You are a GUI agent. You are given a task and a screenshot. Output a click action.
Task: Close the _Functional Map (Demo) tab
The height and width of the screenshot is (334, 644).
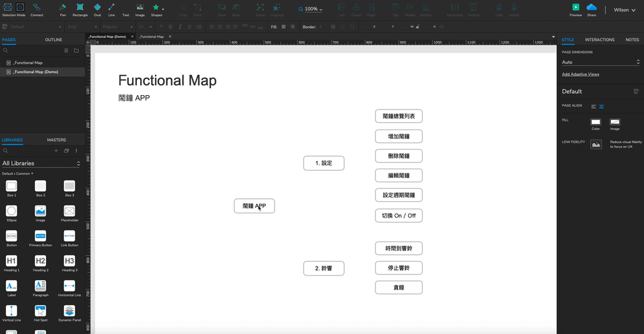pyautogui.click(x=132, y=36)
